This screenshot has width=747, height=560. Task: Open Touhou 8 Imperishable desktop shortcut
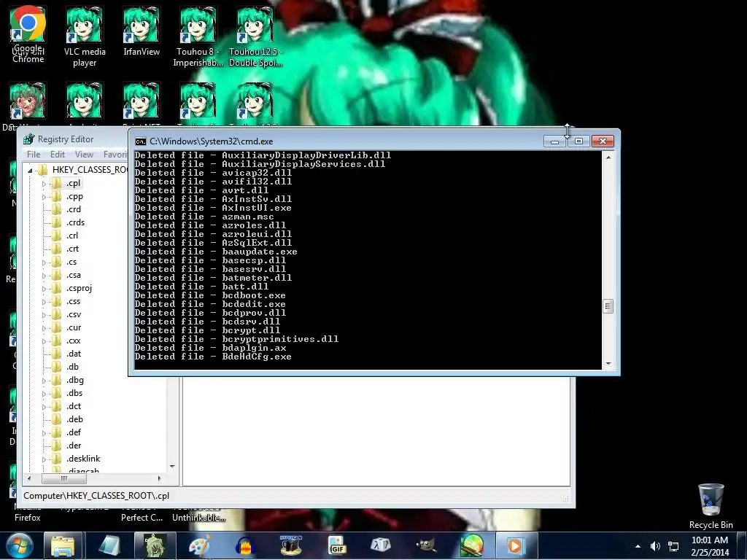coord(198,37)
